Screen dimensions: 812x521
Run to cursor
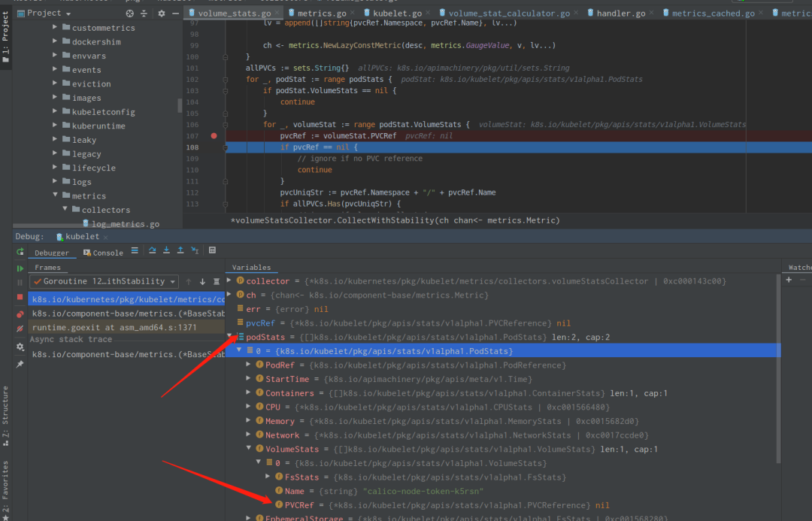(x=195, y=250)
